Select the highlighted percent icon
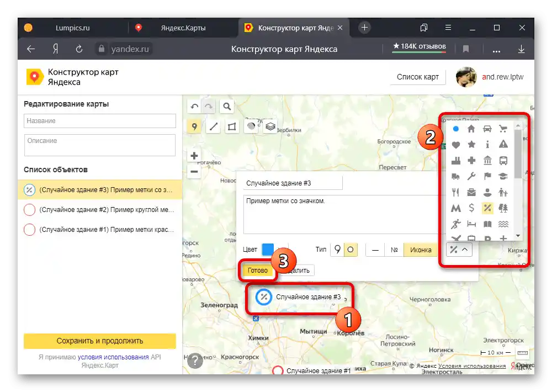The width and height of the screenshot is (552, 392). [487, 208]
